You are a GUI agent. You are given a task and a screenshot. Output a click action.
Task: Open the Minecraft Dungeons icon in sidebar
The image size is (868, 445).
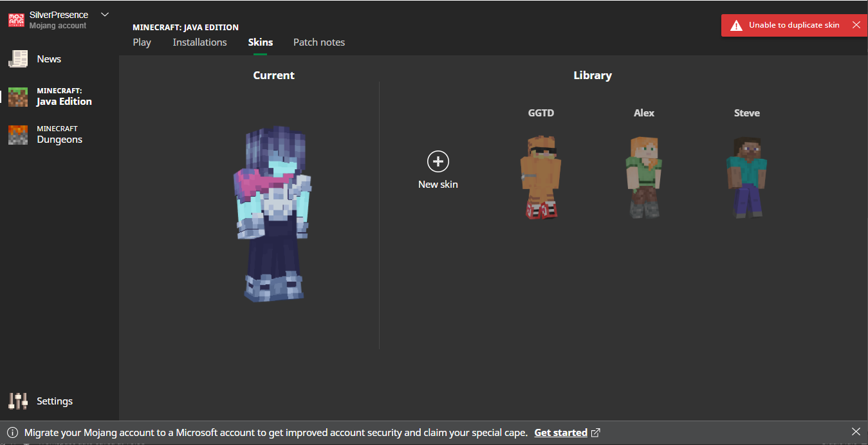(18, 134)
